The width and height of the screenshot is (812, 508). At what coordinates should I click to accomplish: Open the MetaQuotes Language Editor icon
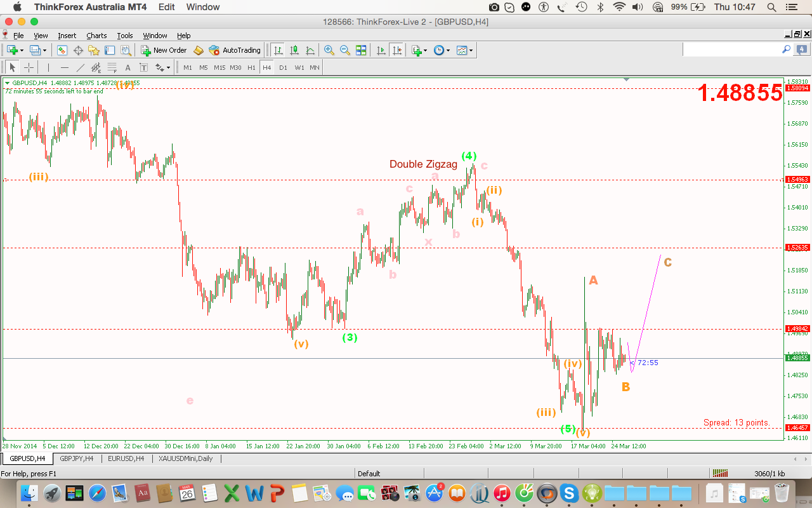tap(197, 50)
